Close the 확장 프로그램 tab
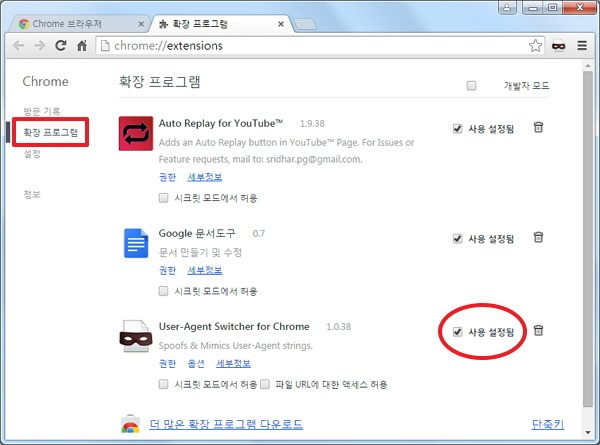This screenshot has width=600, height=445. (x=281, y=24)
